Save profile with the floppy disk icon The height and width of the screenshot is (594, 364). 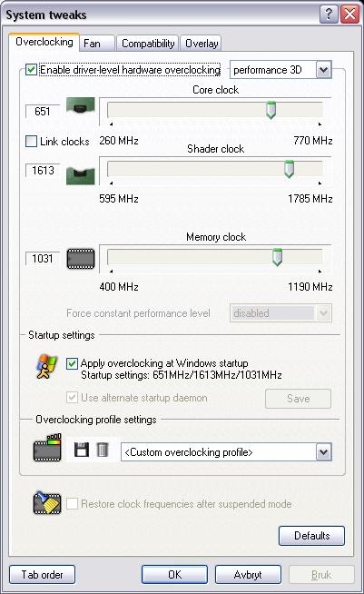coord(82,450)
